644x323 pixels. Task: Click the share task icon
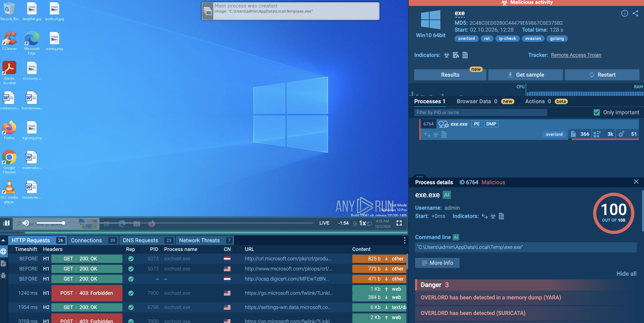(x=635, y=13)
